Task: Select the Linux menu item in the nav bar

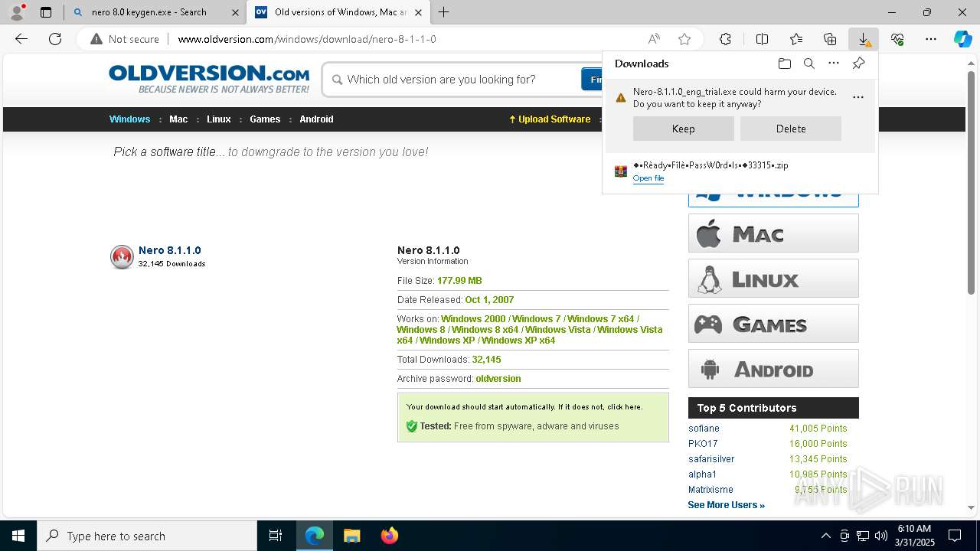Action: [218, 119]
